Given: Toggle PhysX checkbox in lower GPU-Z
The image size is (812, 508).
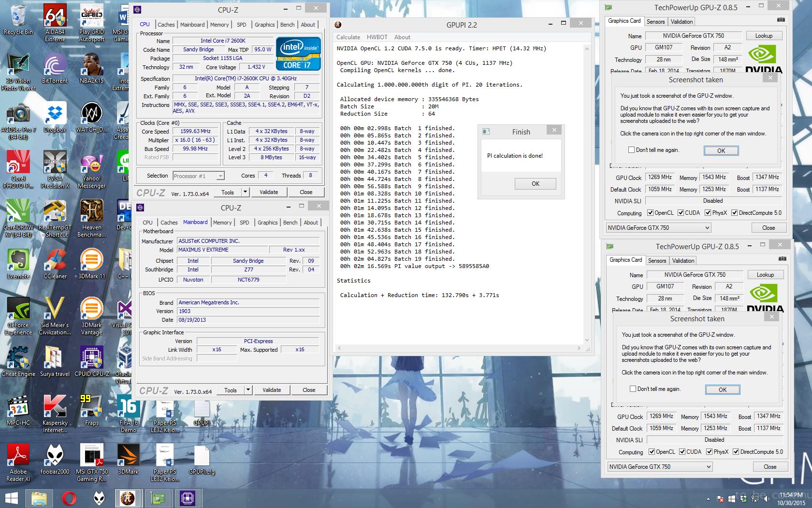Looking at the screenshot, I should pyautogui.click(x=710, y=452).
